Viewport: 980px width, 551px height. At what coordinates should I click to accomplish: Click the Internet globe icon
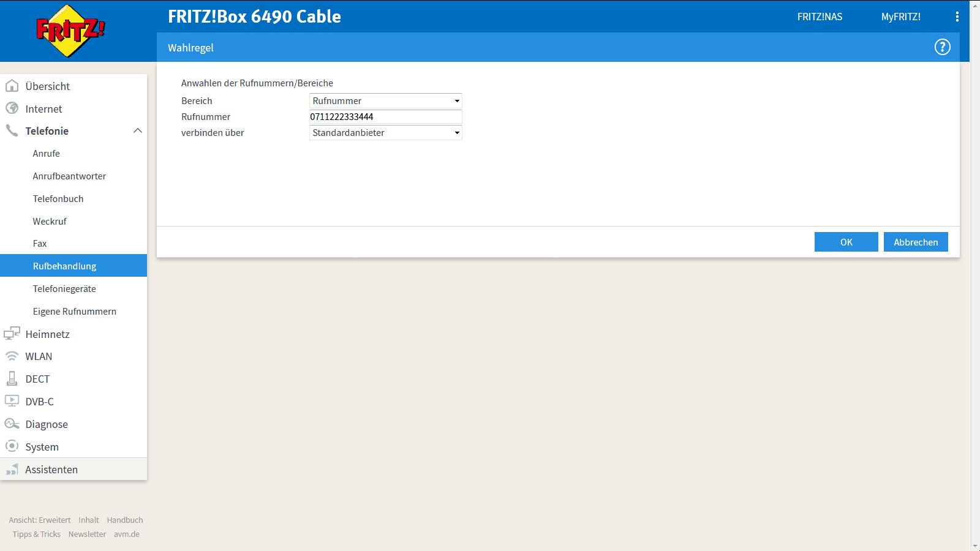point(12,108)
